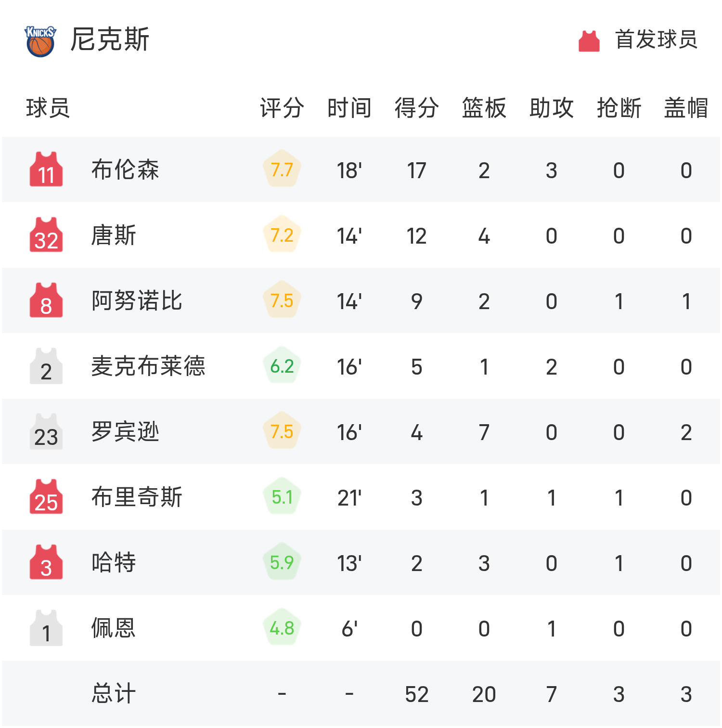
Task: Select the 评分 column header
Action: click(x=282, y=108)
